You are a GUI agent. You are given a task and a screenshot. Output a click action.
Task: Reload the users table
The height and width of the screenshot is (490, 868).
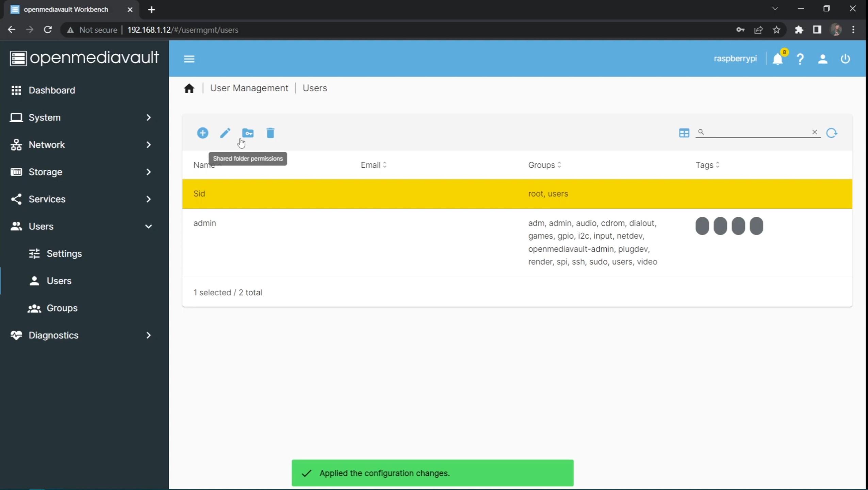(x=832, y=133)
